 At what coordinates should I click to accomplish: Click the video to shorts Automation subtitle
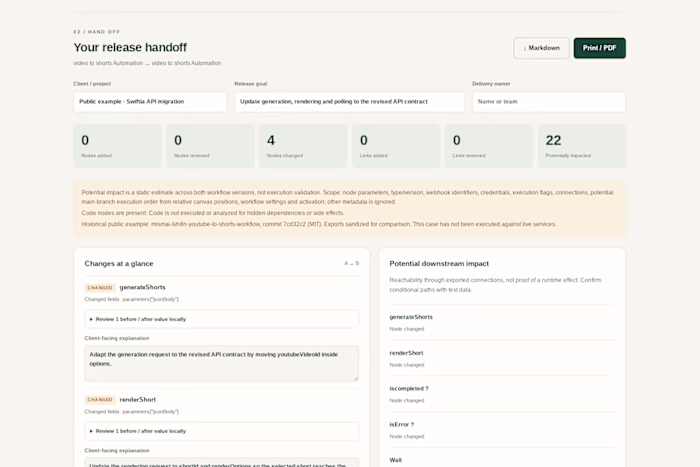click(x=147, y=63)
